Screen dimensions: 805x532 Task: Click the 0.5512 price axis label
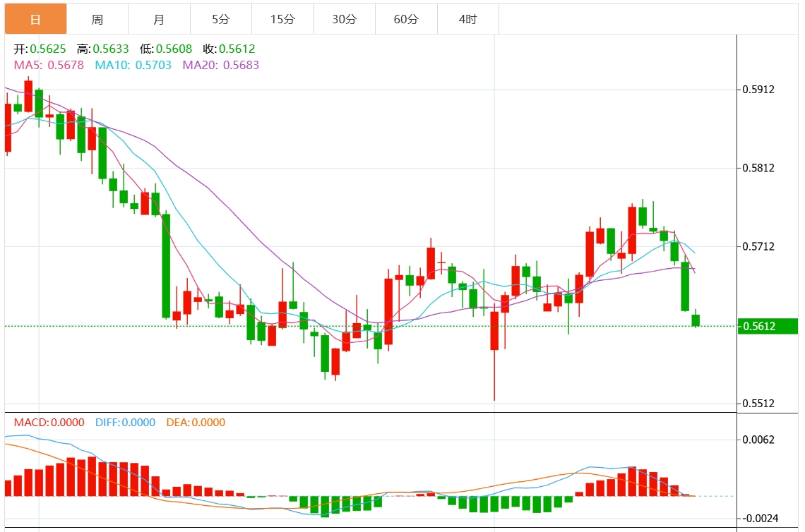758,404
